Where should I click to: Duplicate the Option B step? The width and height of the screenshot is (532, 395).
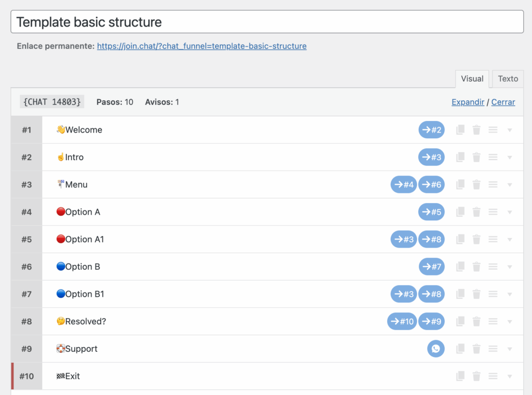point(460,267)
